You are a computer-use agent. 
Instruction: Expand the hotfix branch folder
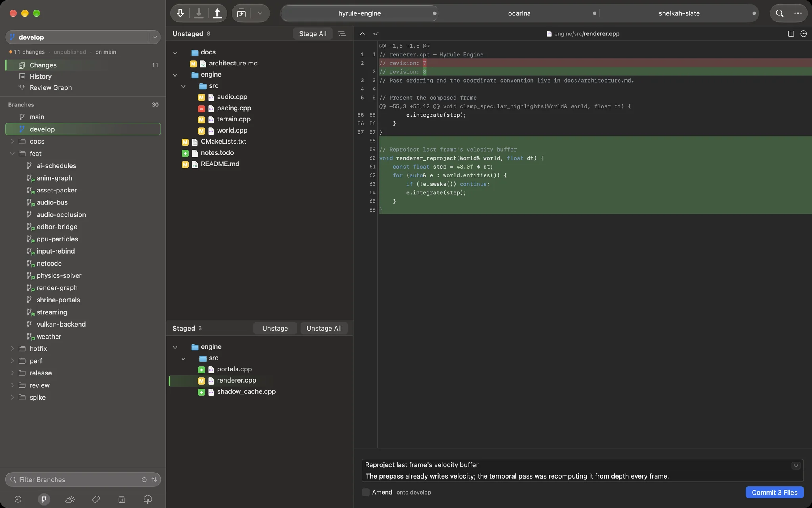point(12,349)
